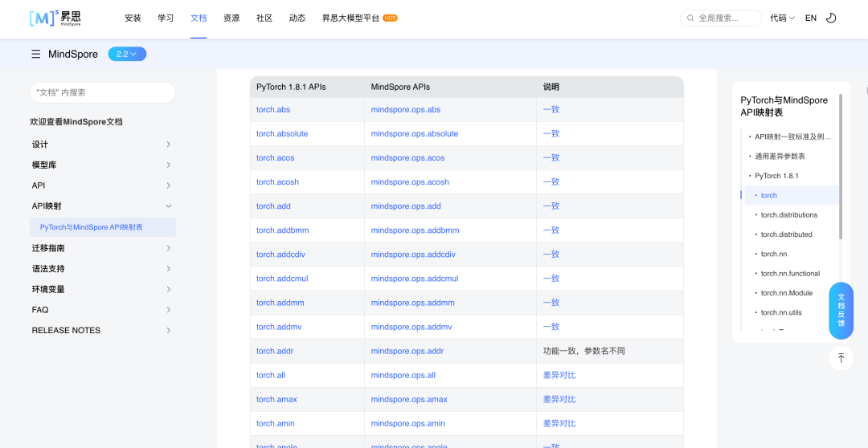The height and width of the screenshot is (448, 868).
Task: Click the search magnifier icon
Action: pyautogui.click(x=690, y=18)
